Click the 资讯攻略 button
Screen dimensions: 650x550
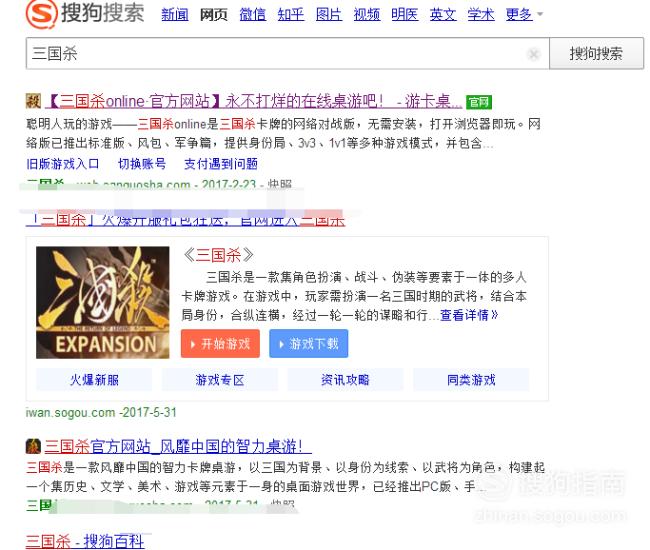pos(345,380)
